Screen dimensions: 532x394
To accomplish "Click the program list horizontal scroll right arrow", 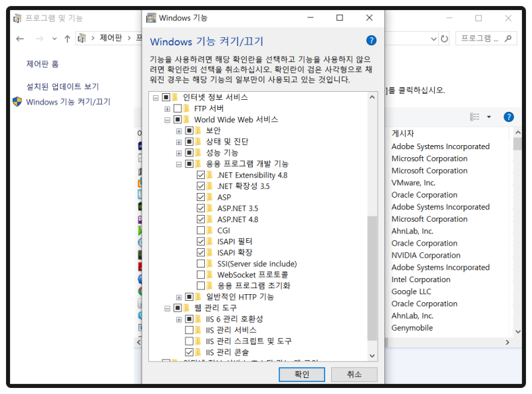I will click(507, 342).
